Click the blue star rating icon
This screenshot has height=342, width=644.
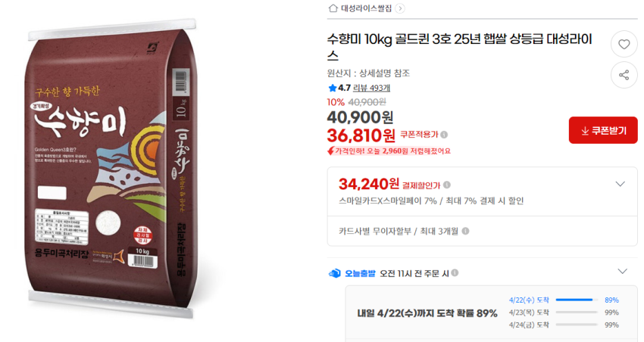point(333,88)
